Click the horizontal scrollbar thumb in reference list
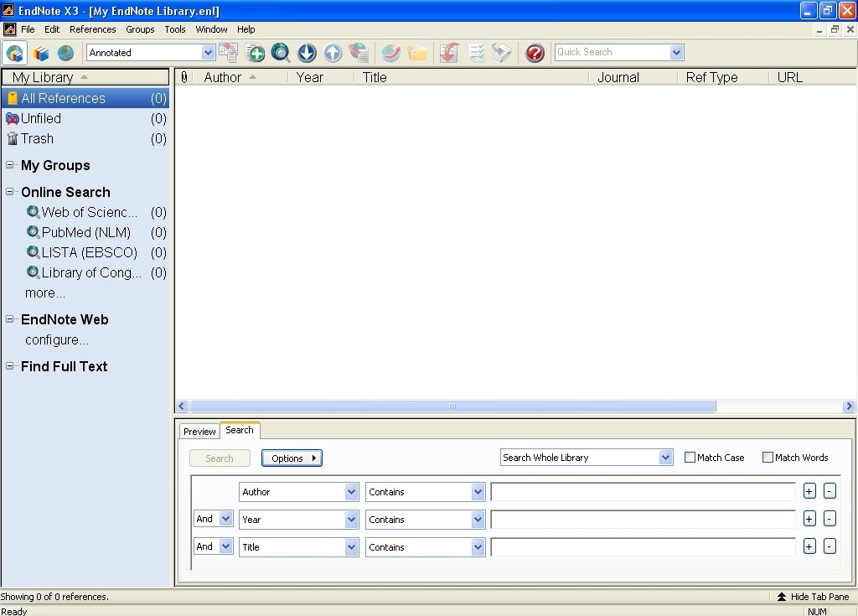858x616 pixels. (452, 406)
